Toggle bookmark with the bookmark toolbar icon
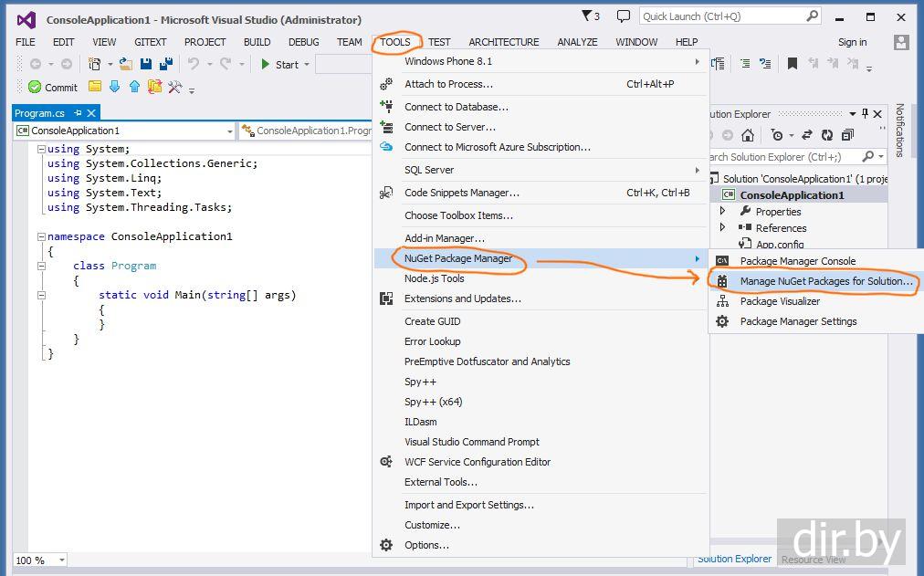The image size is (924, 576). [792, 64]
